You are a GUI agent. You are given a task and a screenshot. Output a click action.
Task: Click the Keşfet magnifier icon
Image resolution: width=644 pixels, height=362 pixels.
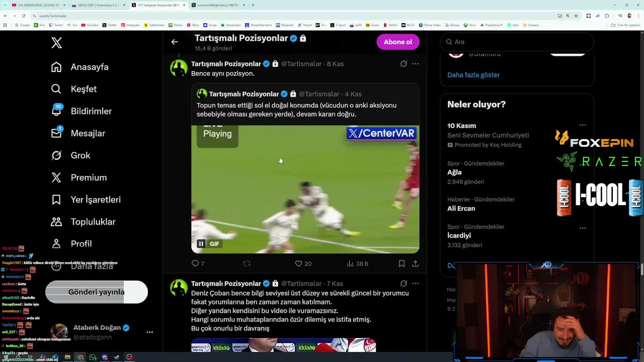tap(56, 89)
